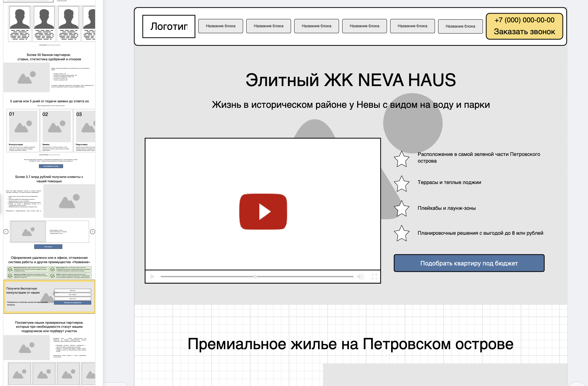Click the 'Хочу так же' button in the preview
The image size is (588, 386).
[x=48, y=247]
